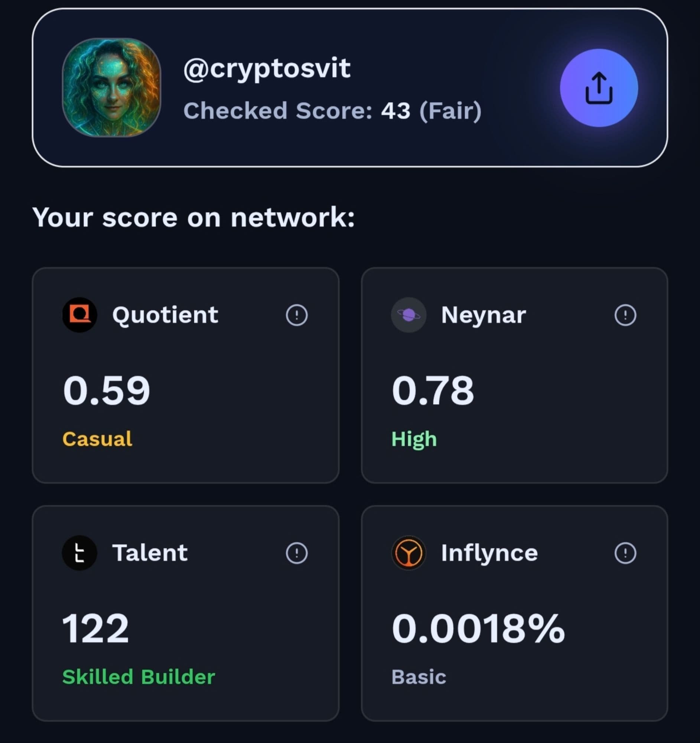Click the Skilled Builder label
This screenshot has width=700, height=743.
[x=139, y=677]
